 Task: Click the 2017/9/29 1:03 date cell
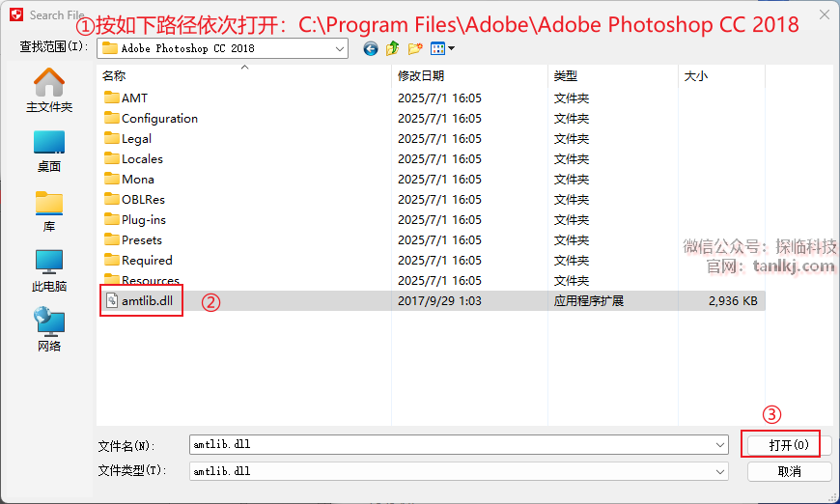[x=439, y=301]
